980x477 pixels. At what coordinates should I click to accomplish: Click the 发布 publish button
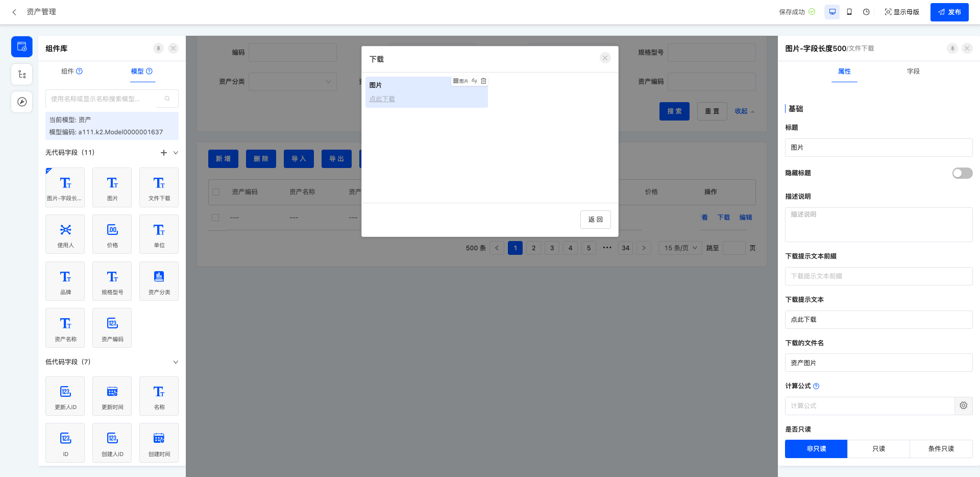tap(949, 12)
